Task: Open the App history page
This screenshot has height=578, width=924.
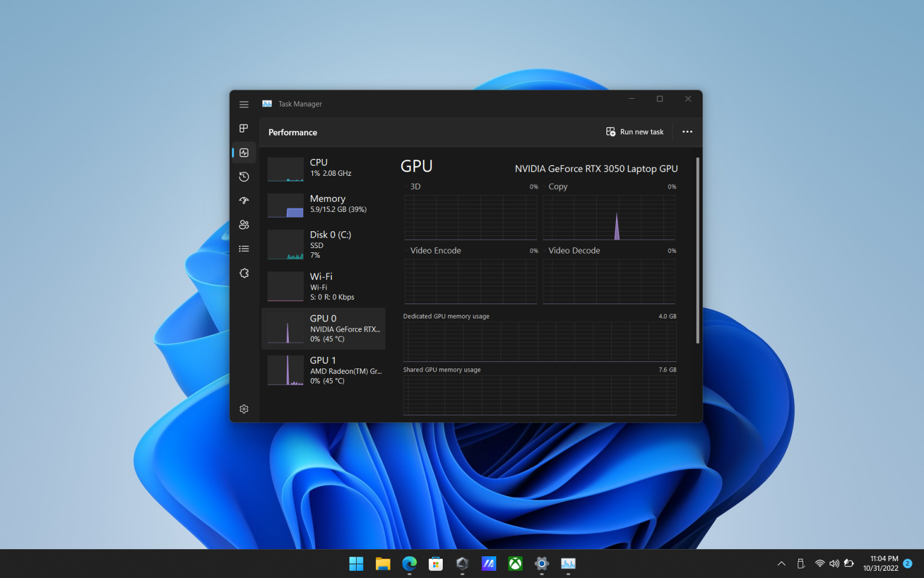Action: coord(244,176)
